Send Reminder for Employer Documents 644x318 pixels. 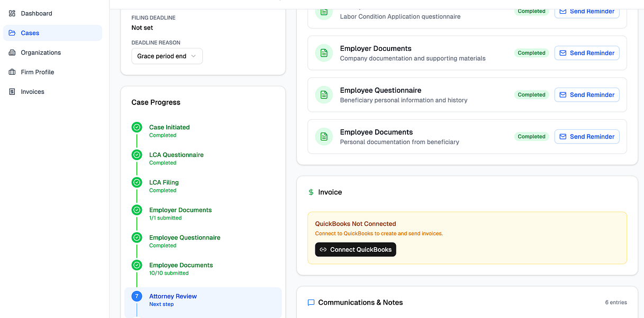pyautogui.click(x=587, y=53)
